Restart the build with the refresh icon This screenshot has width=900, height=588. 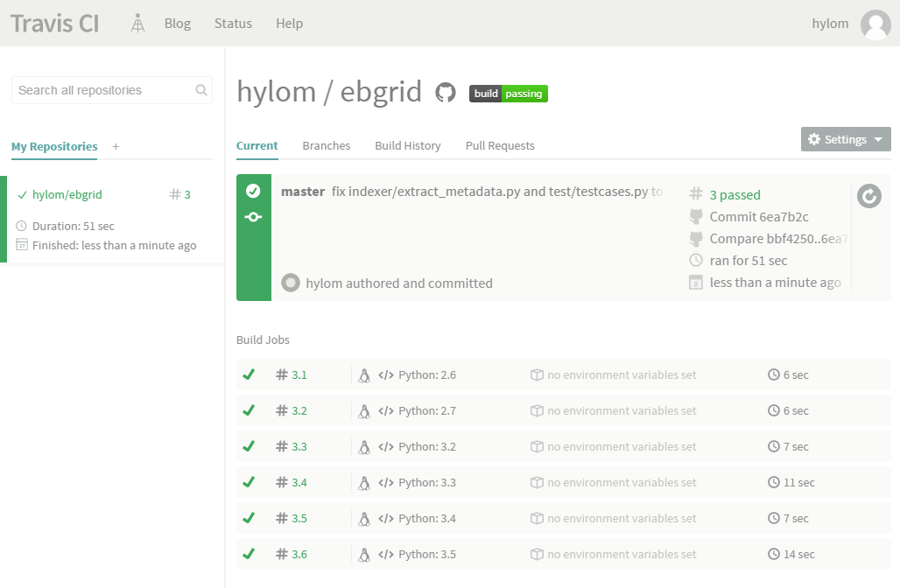tap(869, 196)
